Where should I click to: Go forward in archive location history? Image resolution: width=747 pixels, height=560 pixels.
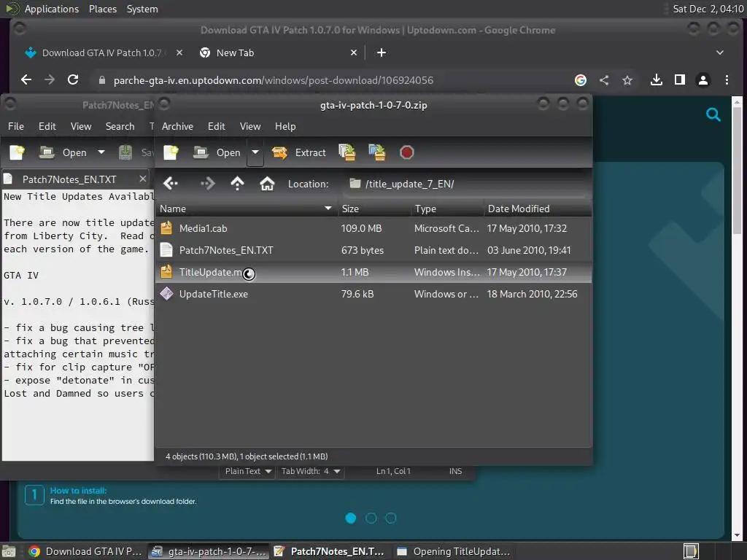click(207, 183)
